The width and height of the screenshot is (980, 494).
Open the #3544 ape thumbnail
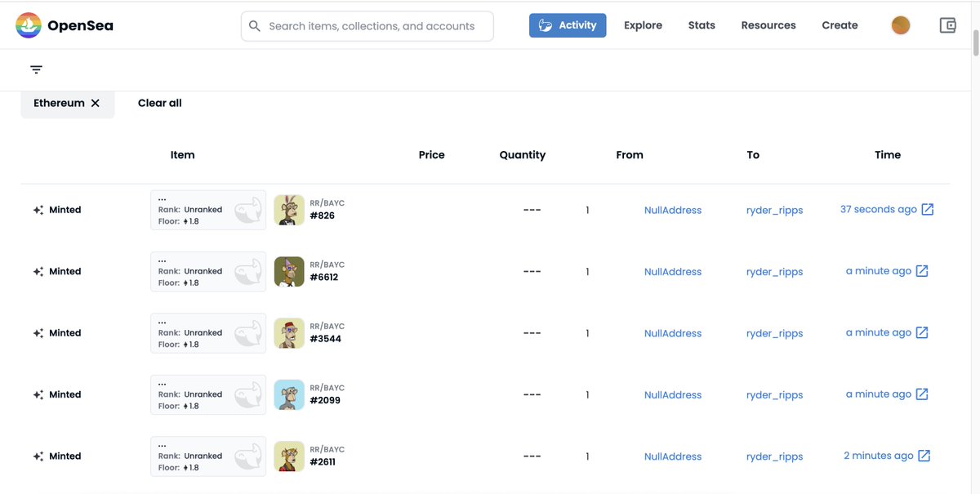point(289,333)
